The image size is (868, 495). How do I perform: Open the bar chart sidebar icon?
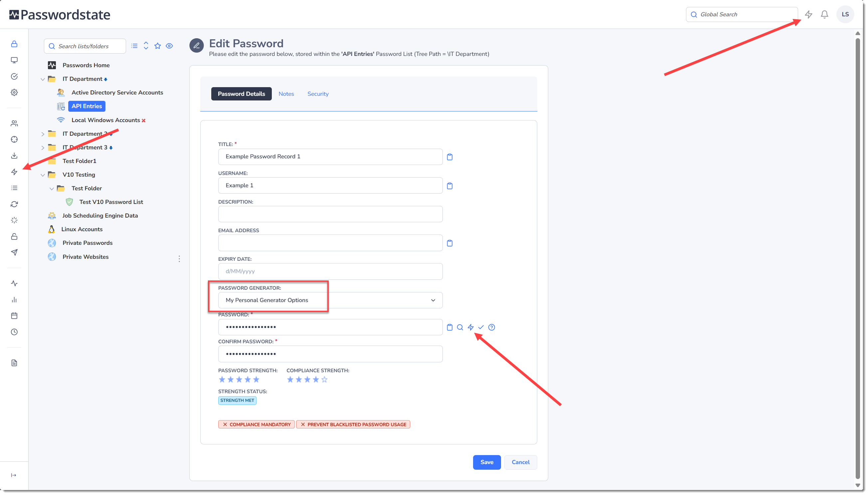point(14,300)
